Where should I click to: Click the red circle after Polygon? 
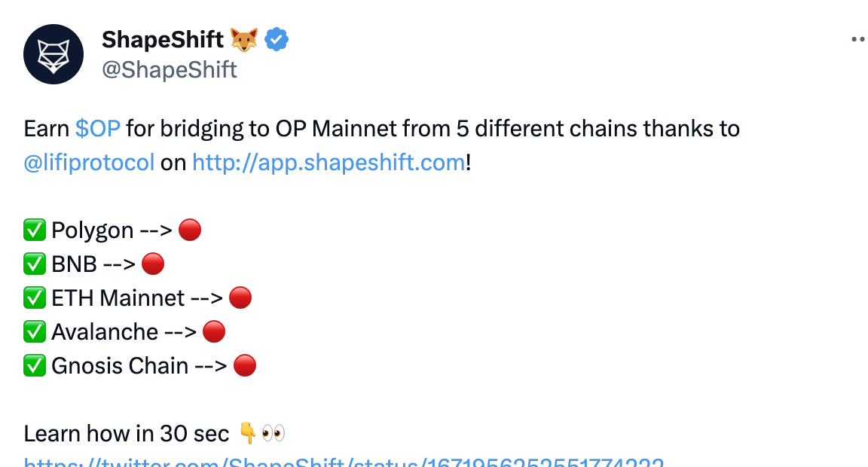click(x=190, y=230)
